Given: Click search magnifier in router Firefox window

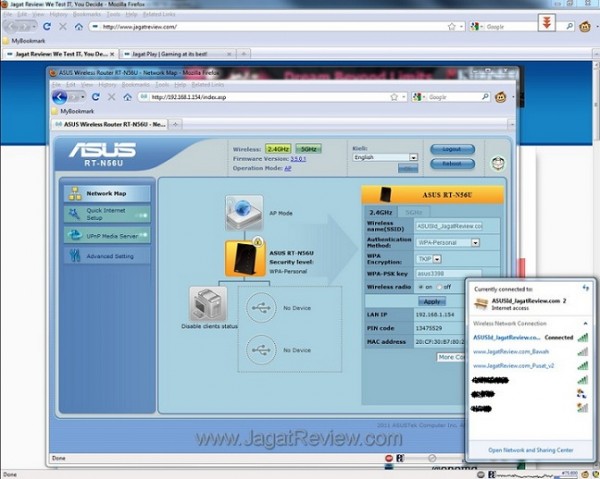Looking at the screenshot, I should (485, 97).
